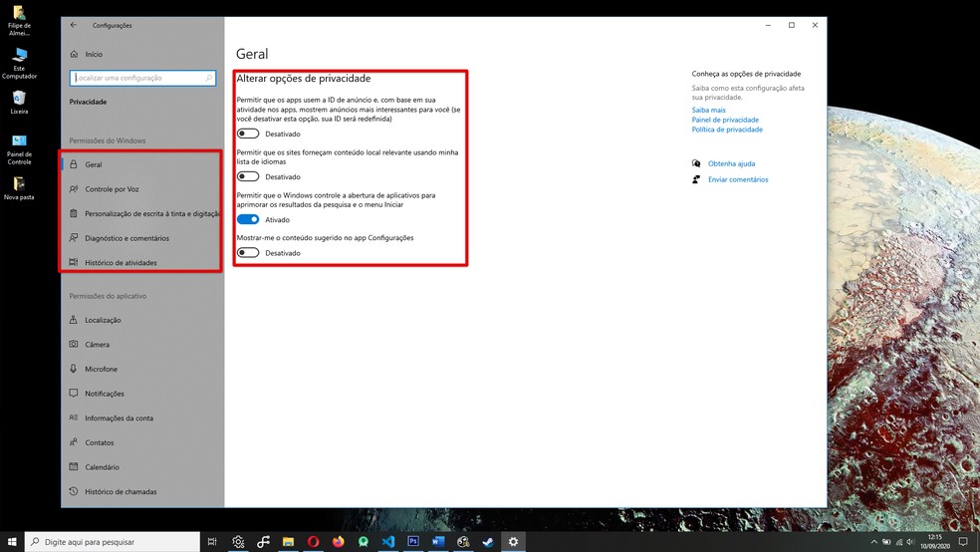Click 'Digite aqui para pesquisar' taskbar search
The height and width of the screenshot is (552, 980).
[x=113, y=542]
